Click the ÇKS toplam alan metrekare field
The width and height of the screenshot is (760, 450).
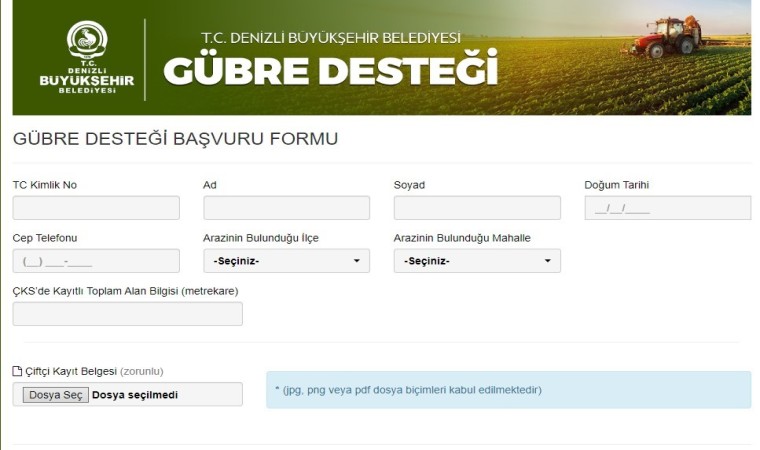tap(127, 314)
